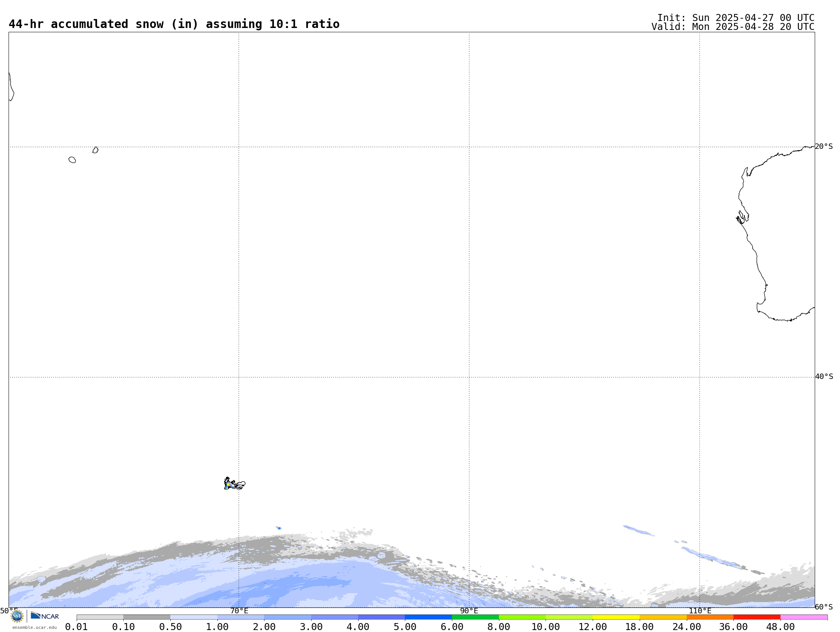Click the 20°S latitude label

pyautogui.click(x=824, y=147)
